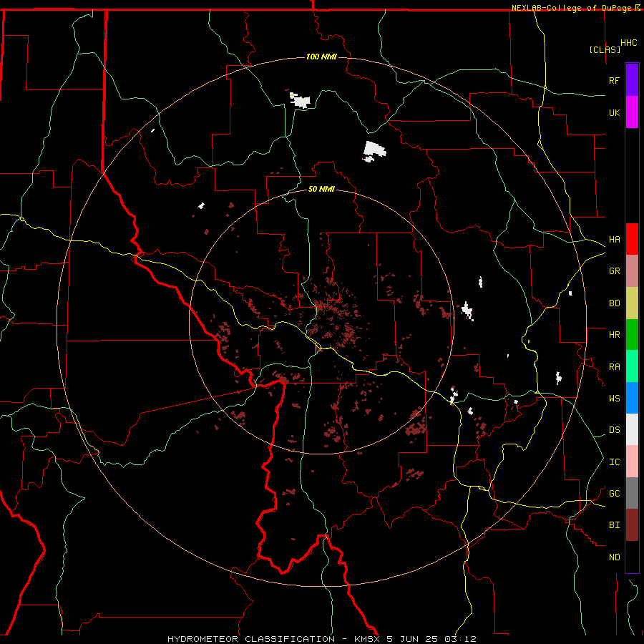Viewport: 644px width, 644px height.
Task: Click the IC light pink legend block
Action: coord(632,462)
